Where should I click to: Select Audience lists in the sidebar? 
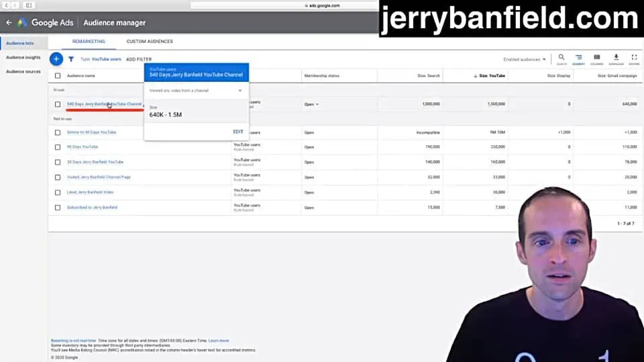pos(20,43)
